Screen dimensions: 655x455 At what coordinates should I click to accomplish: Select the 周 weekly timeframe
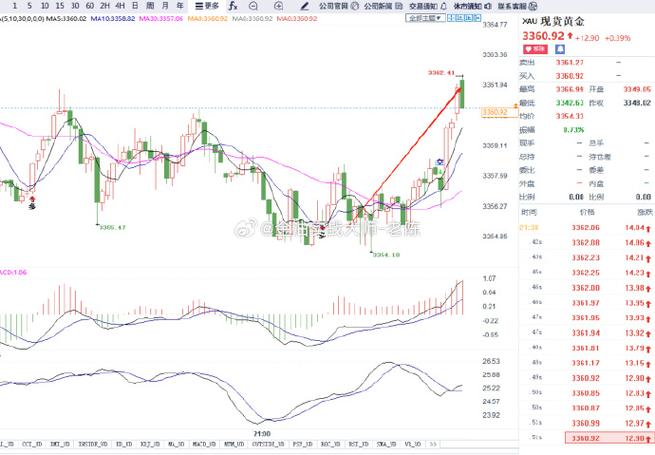click(x=149, y=5)
